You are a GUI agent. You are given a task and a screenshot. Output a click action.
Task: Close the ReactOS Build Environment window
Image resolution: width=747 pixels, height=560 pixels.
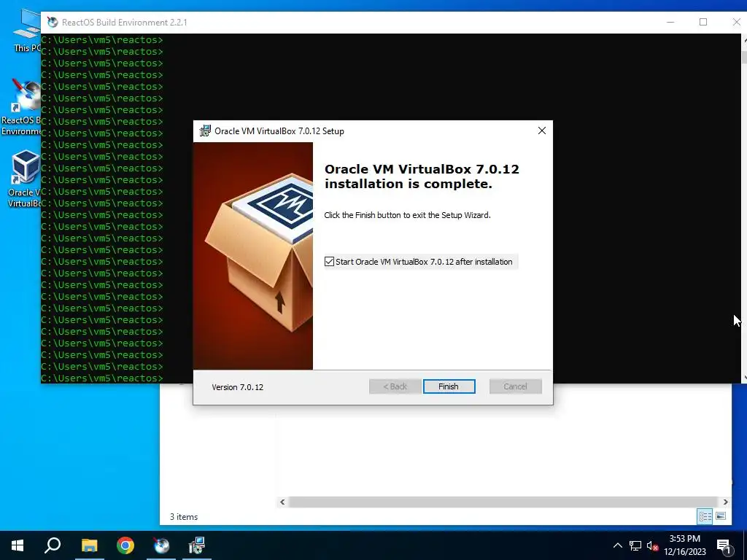(735, 22)
